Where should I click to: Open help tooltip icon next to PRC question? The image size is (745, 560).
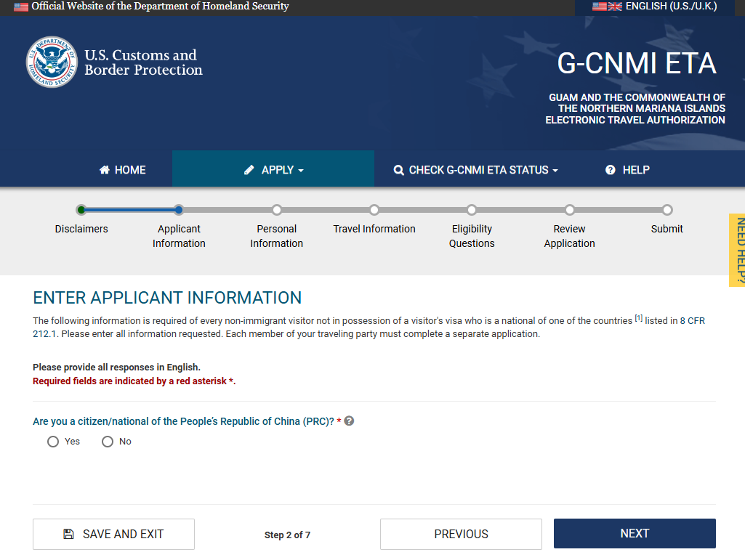349,421
